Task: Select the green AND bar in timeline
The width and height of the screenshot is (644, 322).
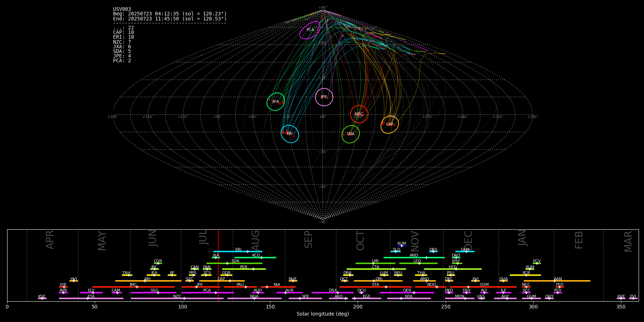Action: point(414,258)
